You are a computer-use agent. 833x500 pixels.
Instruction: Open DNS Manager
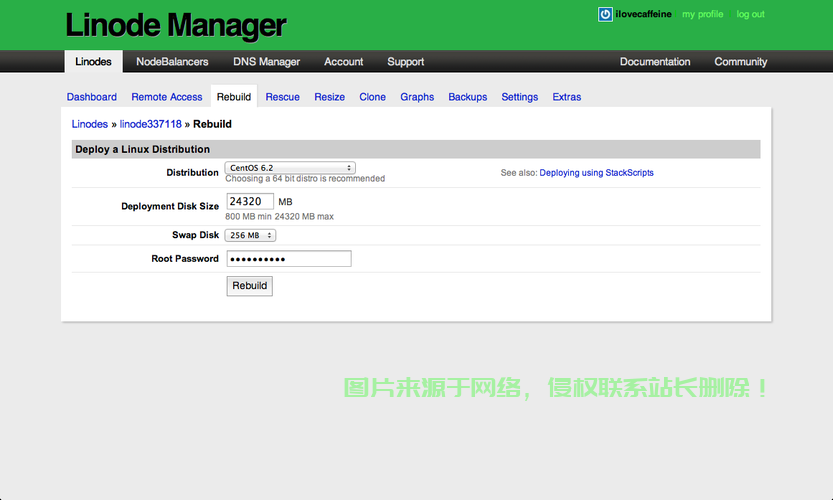click(267, 62)
